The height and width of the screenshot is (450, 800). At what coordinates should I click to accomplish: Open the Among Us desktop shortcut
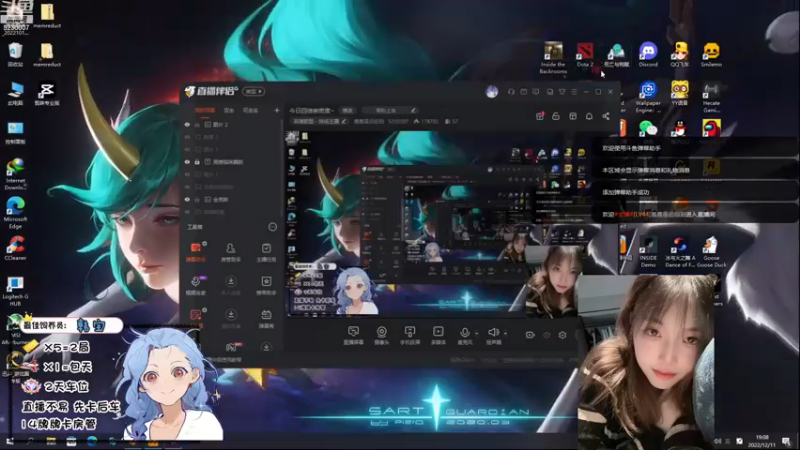(x=711, y=129)
